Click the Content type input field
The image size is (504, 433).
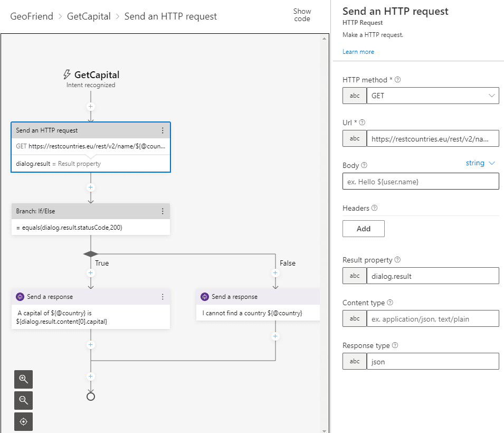tap(432, 318)
